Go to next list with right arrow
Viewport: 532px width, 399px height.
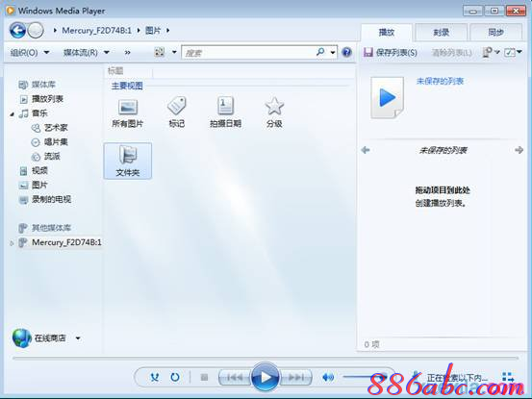tap(519, 150)
